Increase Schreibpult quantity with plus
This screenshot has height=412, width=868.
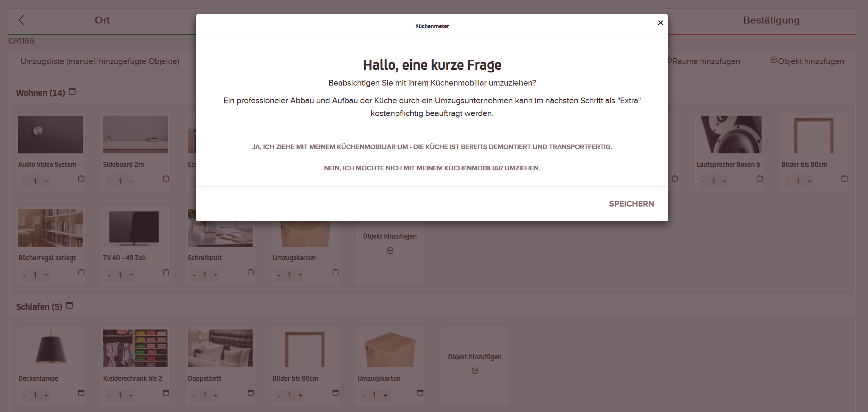click(x=216, y=275)
